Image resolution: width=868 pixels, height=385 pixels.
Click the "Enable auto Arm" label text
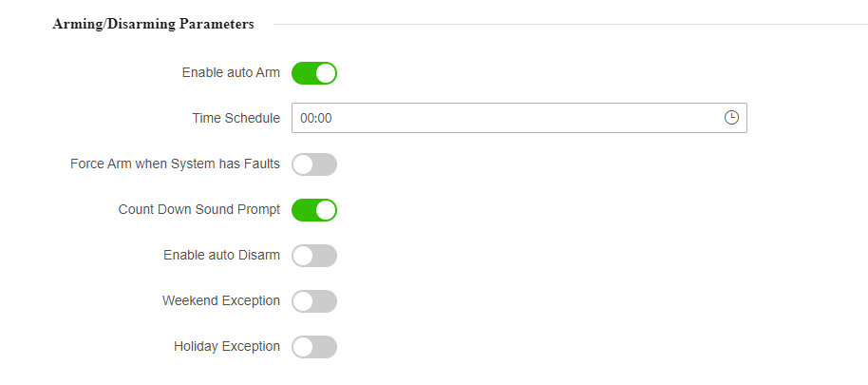click(231, 73)
